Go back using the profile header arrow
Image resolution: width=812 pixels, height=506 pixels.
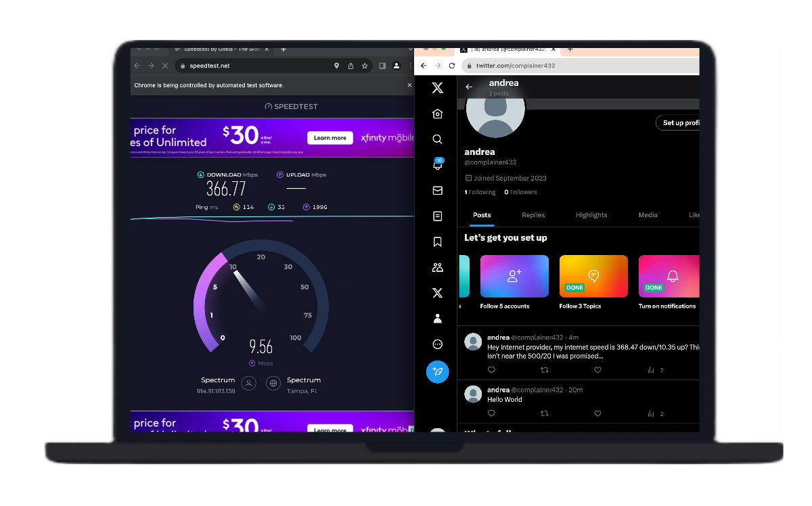(469, 87)
